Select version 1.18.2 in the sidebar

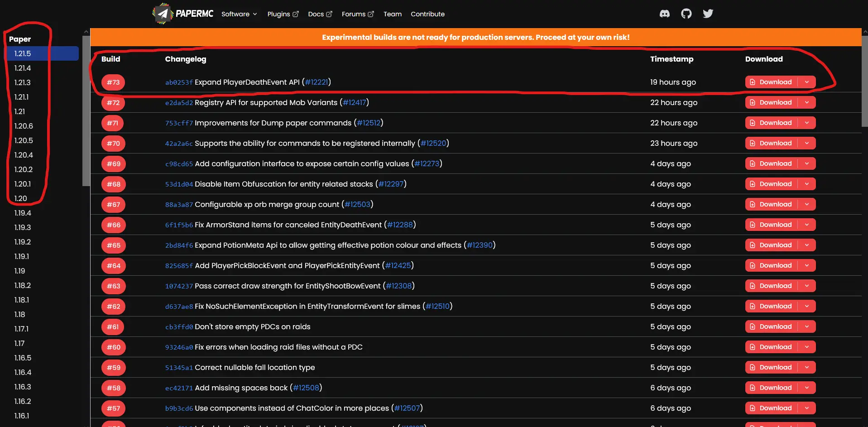[23, 285]
